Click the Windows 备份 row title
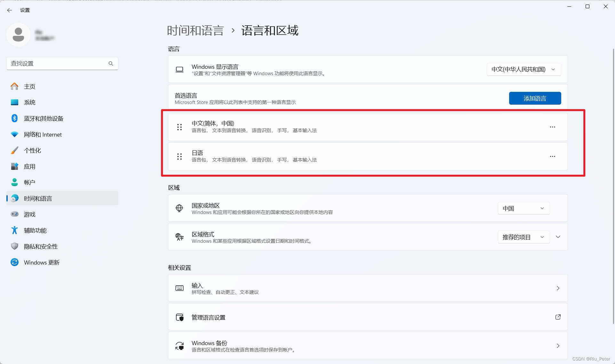 pyautogui.click(x=209, y=343)
